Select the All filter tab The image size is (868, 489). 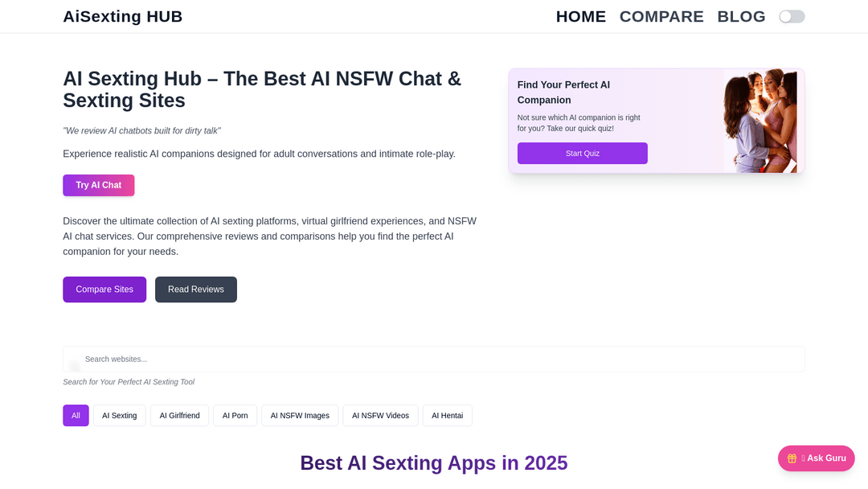click(76, 415)
